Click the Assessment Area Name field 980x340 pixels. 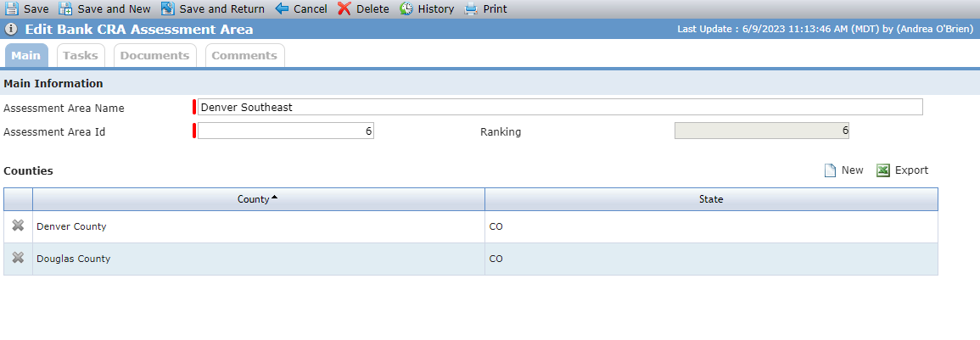(560, 107)
